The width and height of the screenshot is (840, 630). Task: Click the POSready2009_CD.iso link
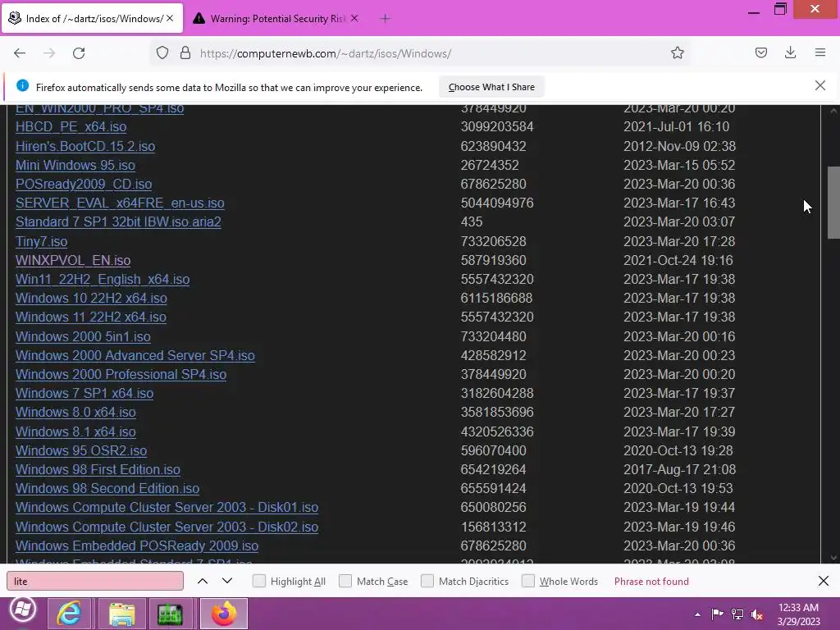pos(84,184)
